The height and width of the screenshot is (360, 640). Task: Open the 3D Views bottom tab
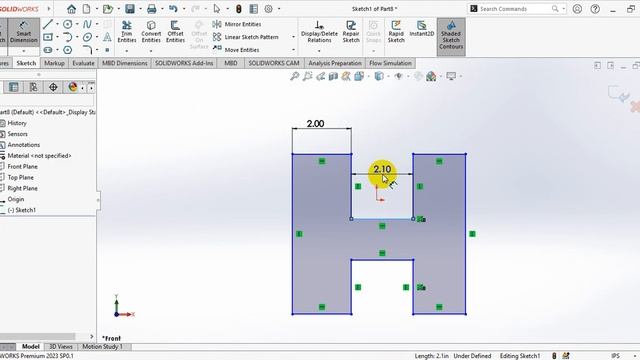[61, 347]
